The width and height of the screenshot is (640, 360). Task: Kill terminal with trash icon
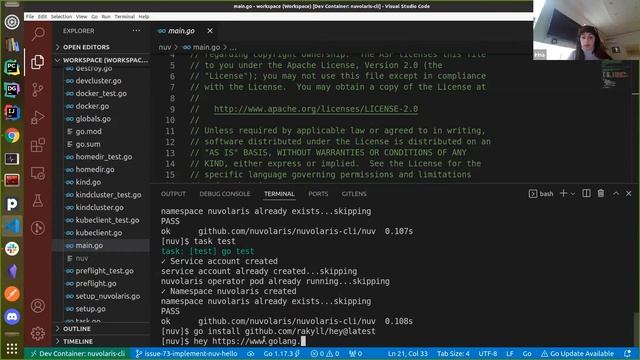(x=601, y=193)
